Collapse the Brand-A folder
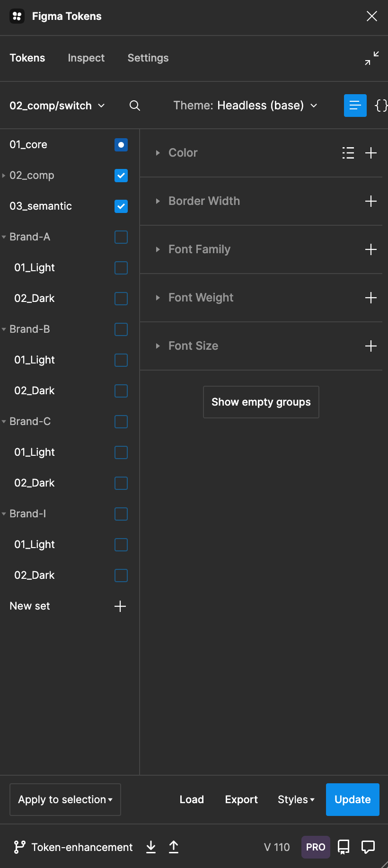Viewport: 388px width, 868px height. [x=4, y=237]
